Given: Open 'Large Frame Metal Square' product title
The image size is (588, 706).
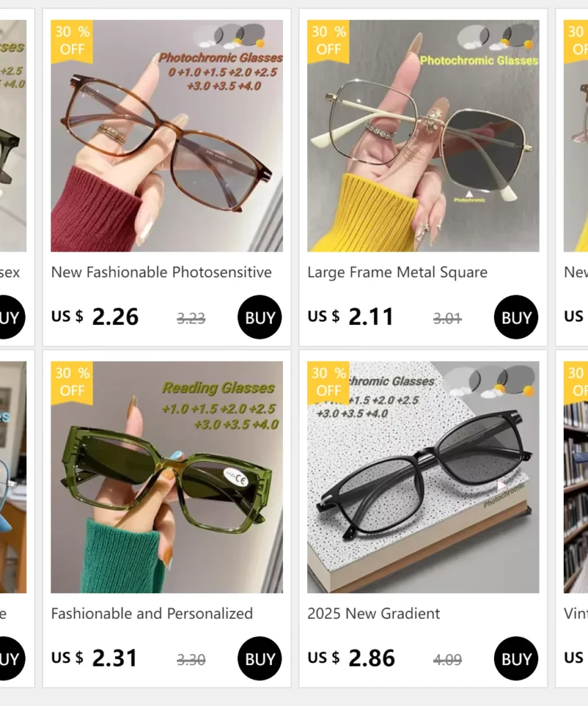Looking at the screenshot, I should [x=397, y=272].
